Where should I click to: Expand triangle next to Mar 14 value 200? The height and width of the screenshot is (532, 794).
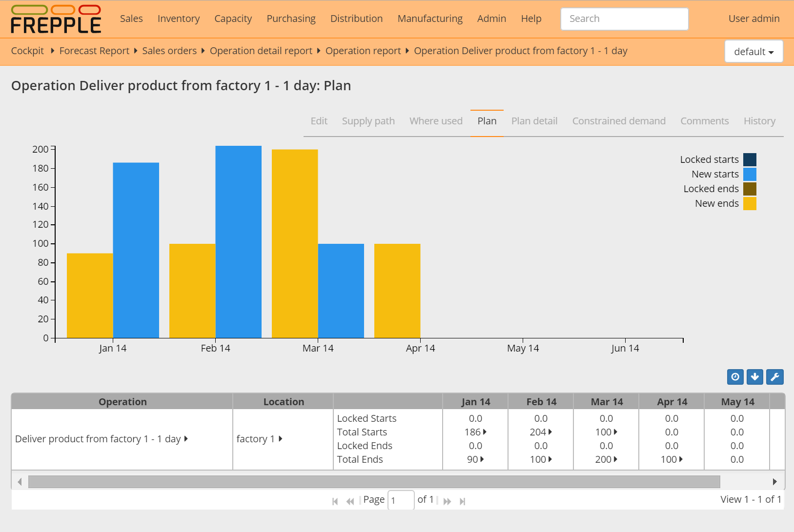click(615, 459)
